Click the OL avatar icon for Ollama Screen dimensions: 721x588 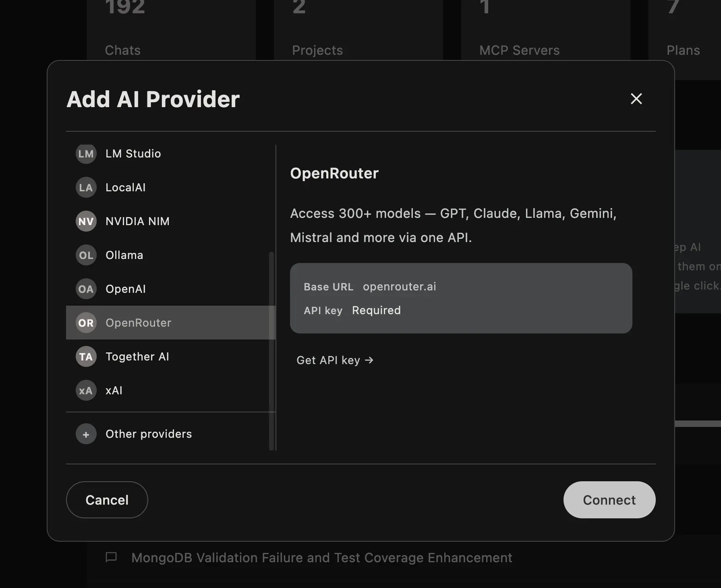(x=86, y=255)
